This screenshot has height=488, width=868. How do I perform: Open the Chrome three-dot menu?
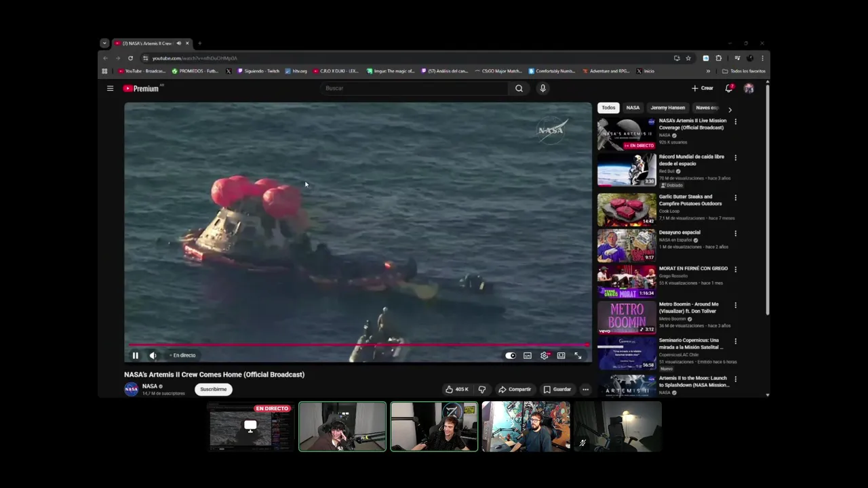762,58
